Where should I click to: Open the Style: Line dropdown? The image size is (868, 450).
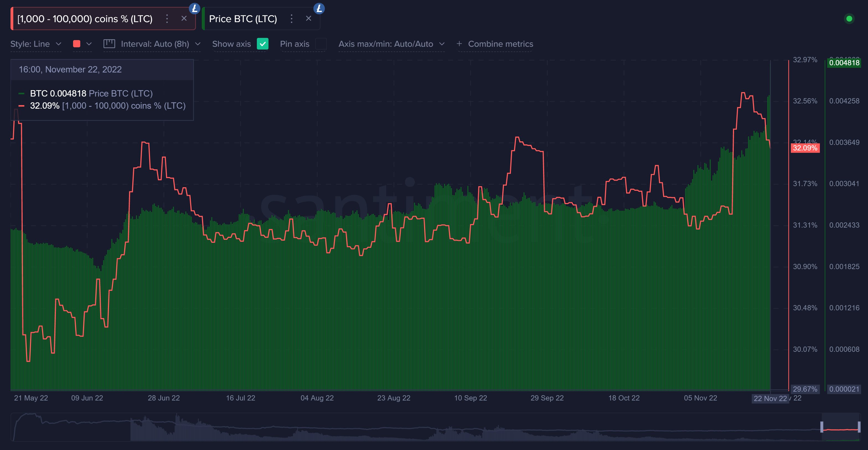coord(36,44)
